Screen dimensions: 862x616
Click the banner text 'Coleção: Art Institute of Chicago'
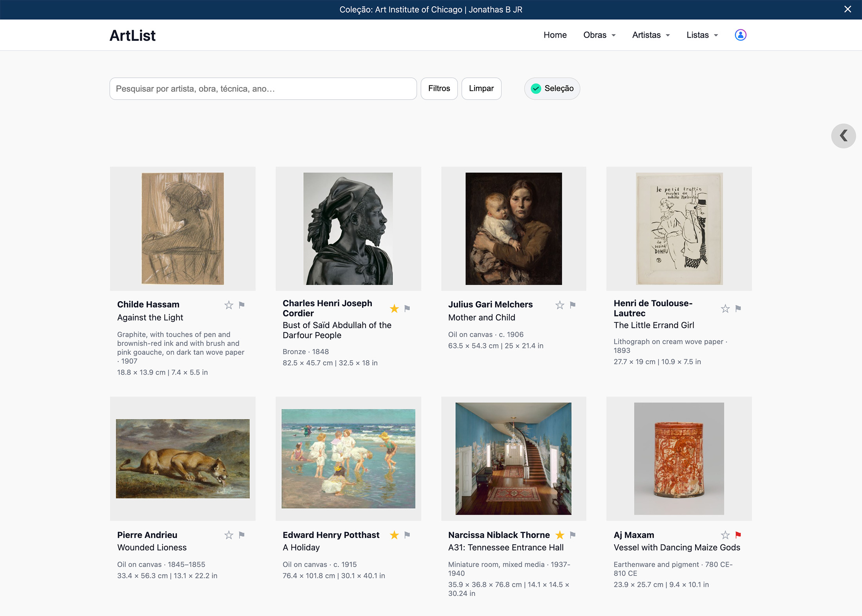click(400, 9)
